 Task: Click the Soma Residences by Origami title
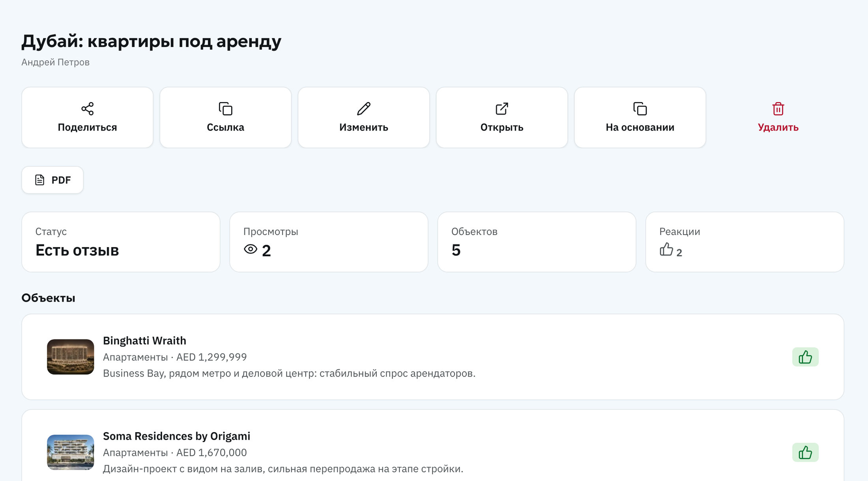[x=176, y=436]
